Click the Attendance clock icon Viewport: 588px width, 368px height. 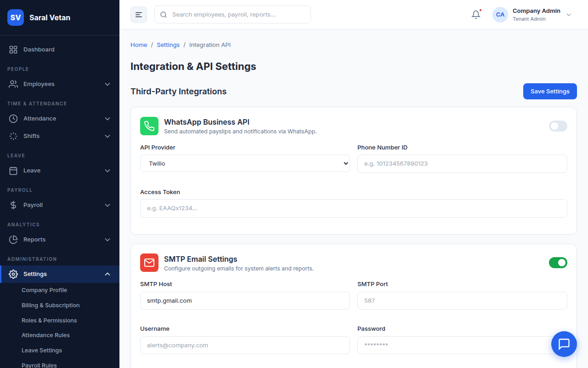pos(13,119)
